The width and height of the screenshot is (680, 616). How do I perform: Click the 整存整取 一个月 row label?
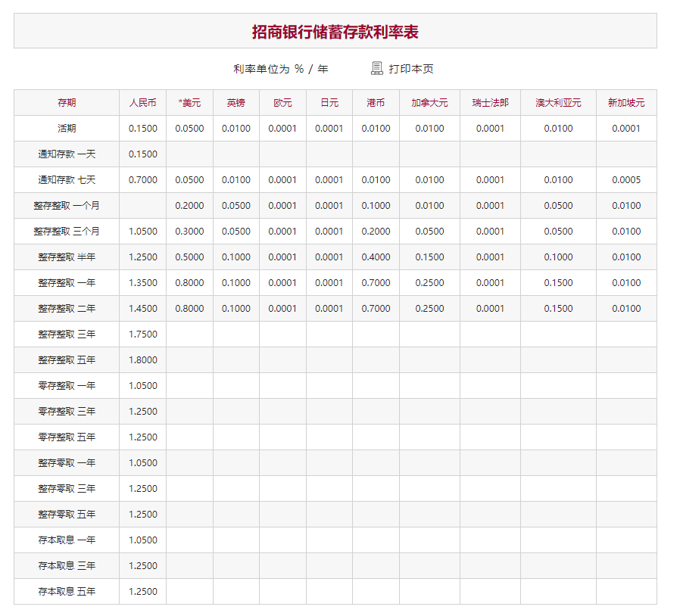point(67,206)
